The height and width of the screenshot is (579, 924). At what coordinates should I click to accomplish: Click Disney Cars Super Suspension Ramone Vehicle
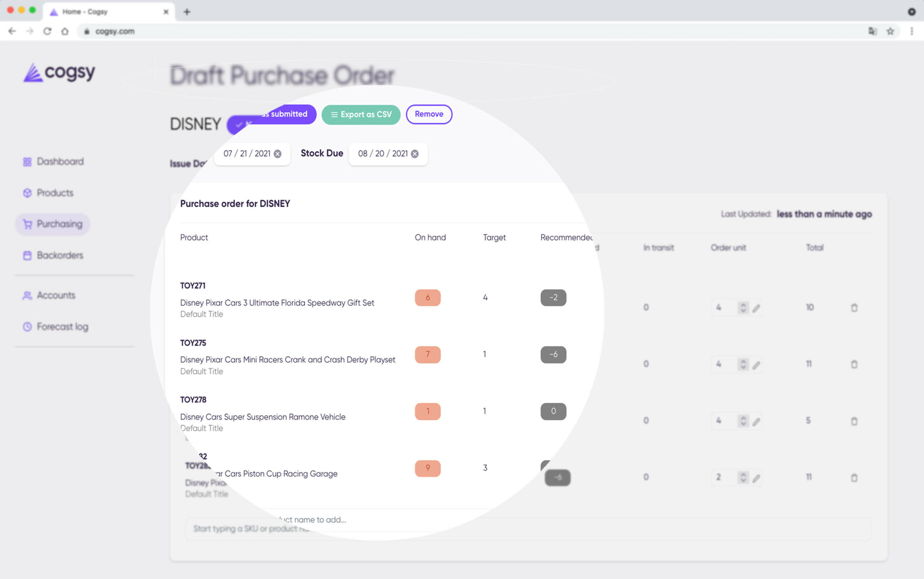(x=263, y=417)
